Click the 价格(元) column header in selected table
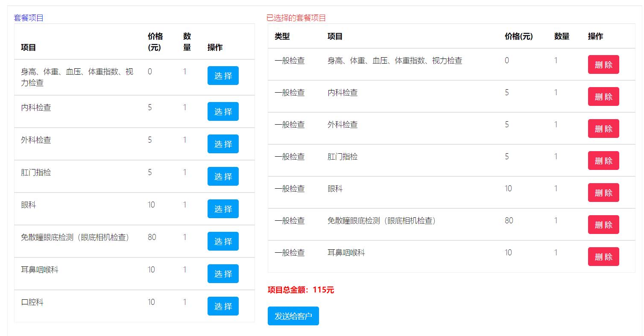The width and height of the screenshot is (644, 336). click(x=518, y=37)
